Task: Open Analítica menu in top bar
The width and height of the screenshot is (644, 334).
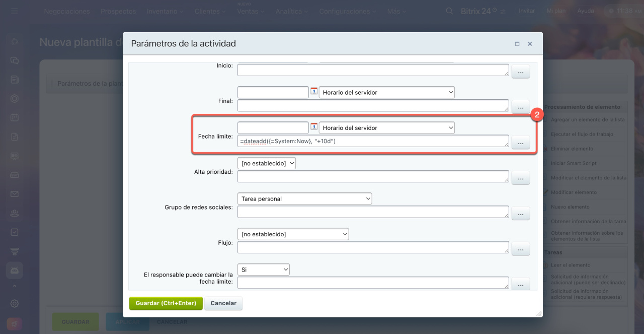Action: pos(292,11)
